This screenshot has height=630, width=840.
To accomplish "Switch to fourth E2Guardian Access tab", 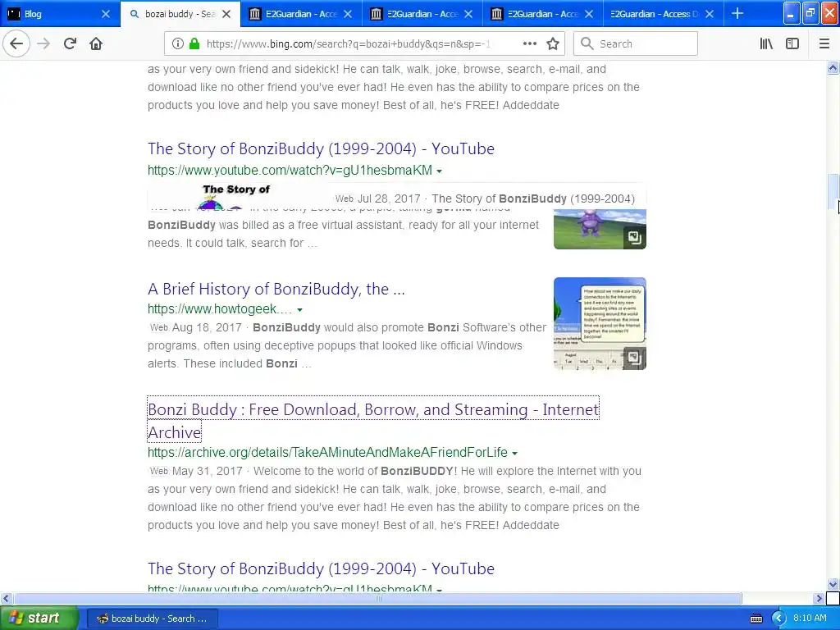I will [663, 14].
